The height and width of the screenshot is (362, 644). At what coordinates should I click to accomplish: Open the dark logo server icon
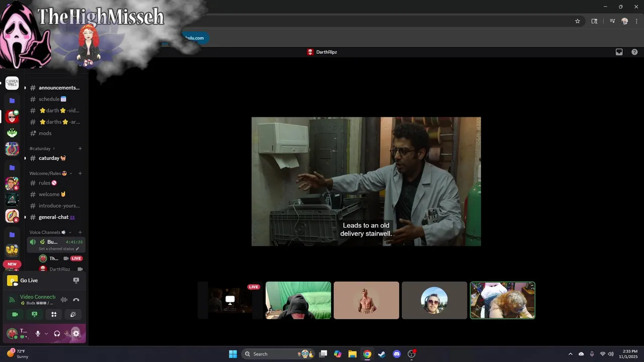[x=12, y=200]
